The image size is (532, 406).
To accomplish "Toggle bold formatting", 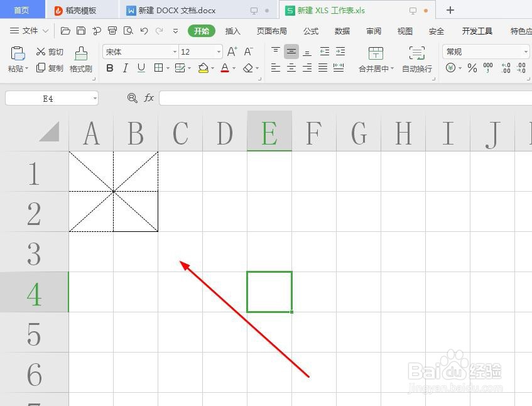I will [109, 68].
